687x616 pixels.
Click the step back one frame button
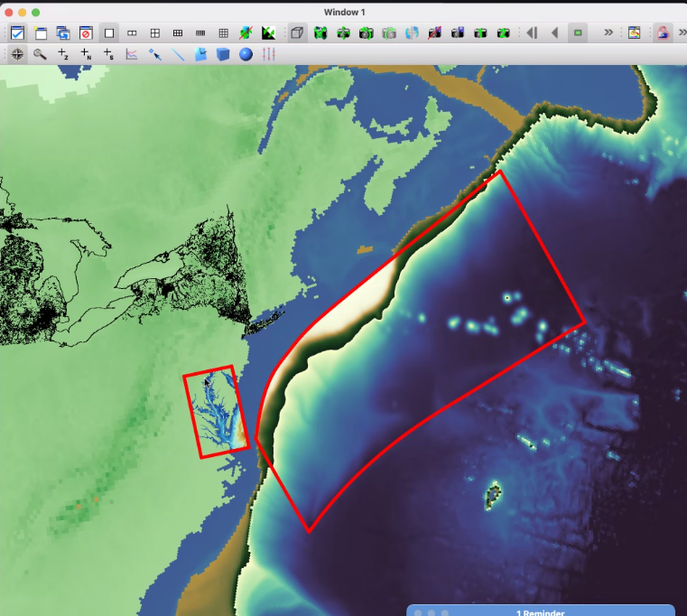point(532,33)
